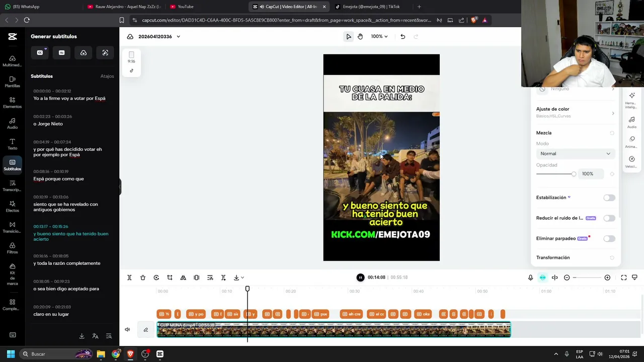Screen dimensions: 644x362
Task: Open the Efectos panel
Action: coord(12,207)
